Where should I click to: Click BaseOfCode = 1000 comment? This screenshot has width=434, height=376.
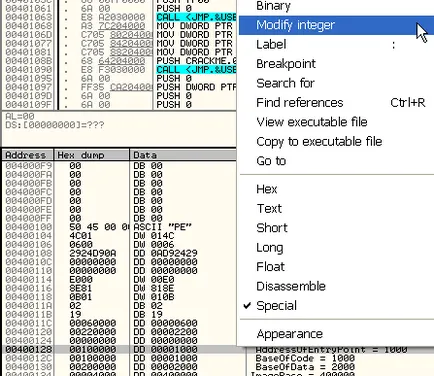tap(305, 358)
